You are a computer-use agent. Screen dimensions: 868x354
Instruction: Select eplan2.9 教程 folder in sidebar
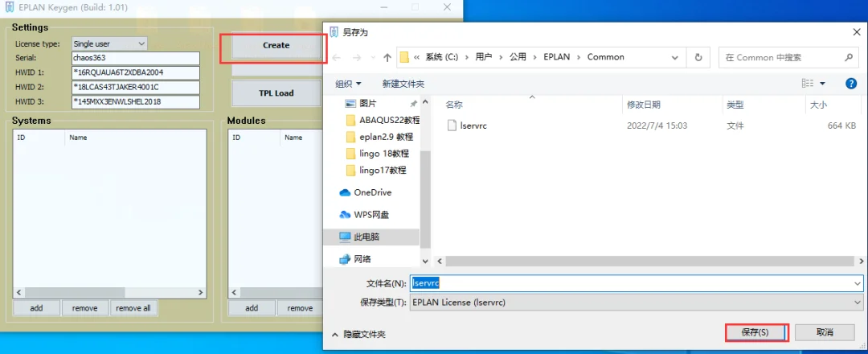pyautogui.click(x=386, y=137)
